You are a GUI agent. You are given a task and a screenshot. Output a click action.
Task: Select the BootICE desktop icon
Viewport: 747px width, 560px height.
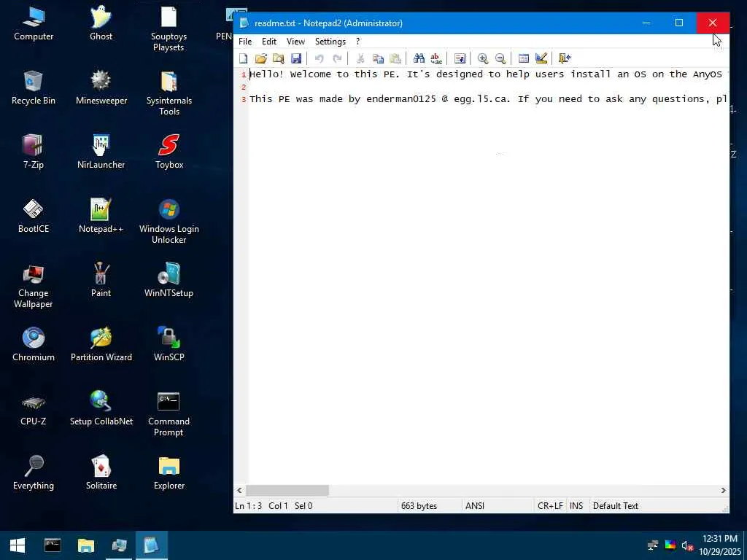click(x=34, y=217)
